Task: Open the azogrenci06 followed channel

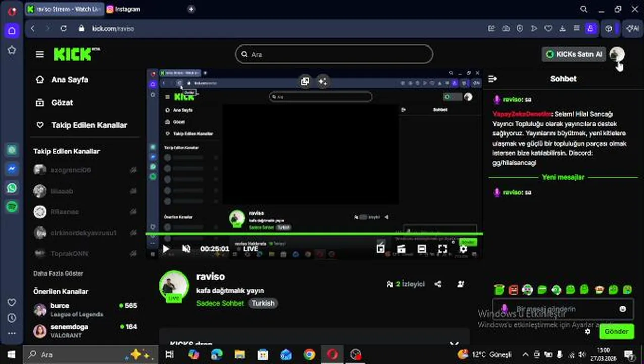Action: click(85, 170)
